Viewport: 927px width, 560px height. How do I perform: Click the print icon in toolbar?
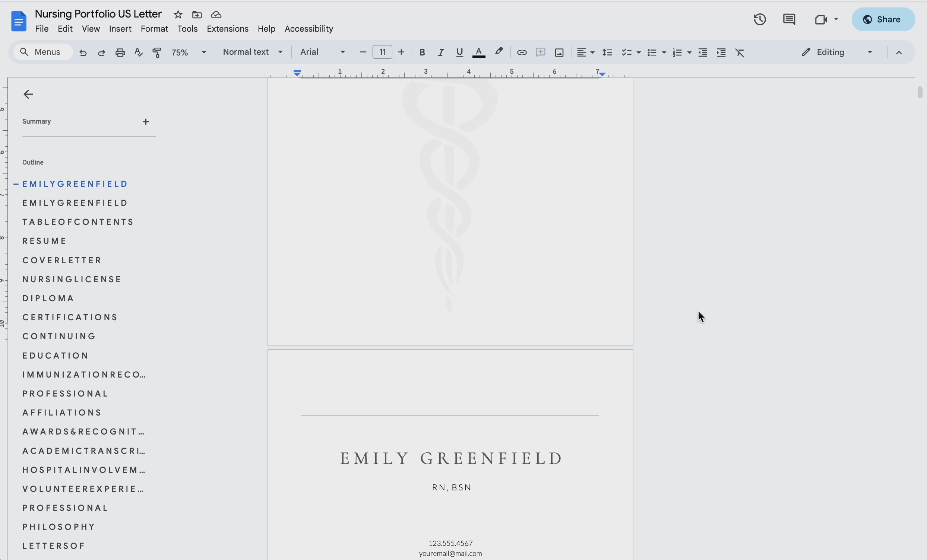pos(120,52)
